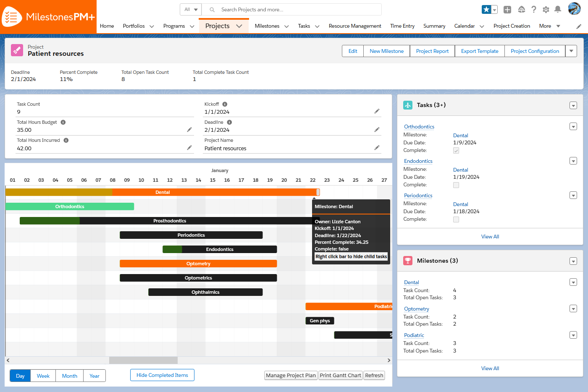Click the Milestones panel trophy icon
The height and width of the screenshot is (392, 588).
[x=407, y=261]
